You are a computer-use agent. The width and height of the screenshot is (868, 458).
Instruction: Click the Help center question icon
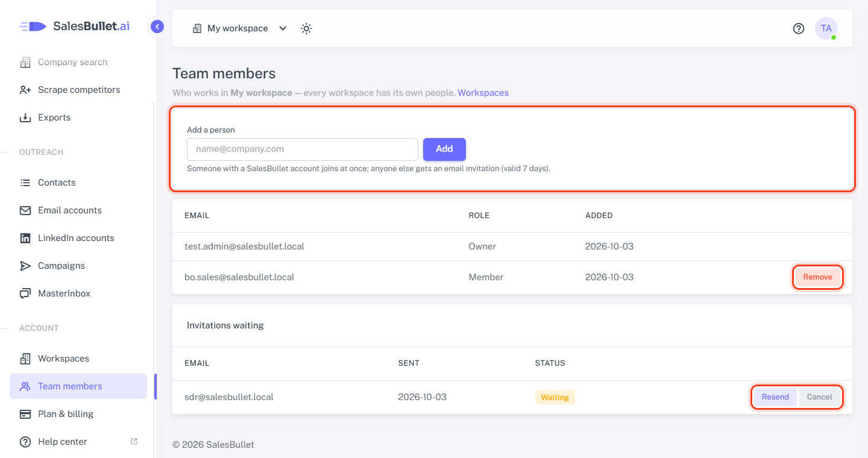click(x=25, y=442)
